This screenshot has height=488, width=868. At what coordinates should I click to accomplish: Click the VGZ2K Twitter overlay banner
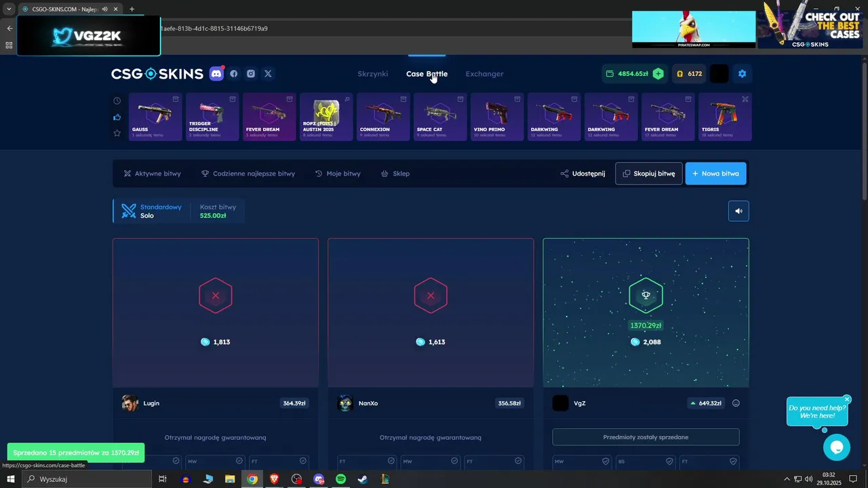coord(89,36)
